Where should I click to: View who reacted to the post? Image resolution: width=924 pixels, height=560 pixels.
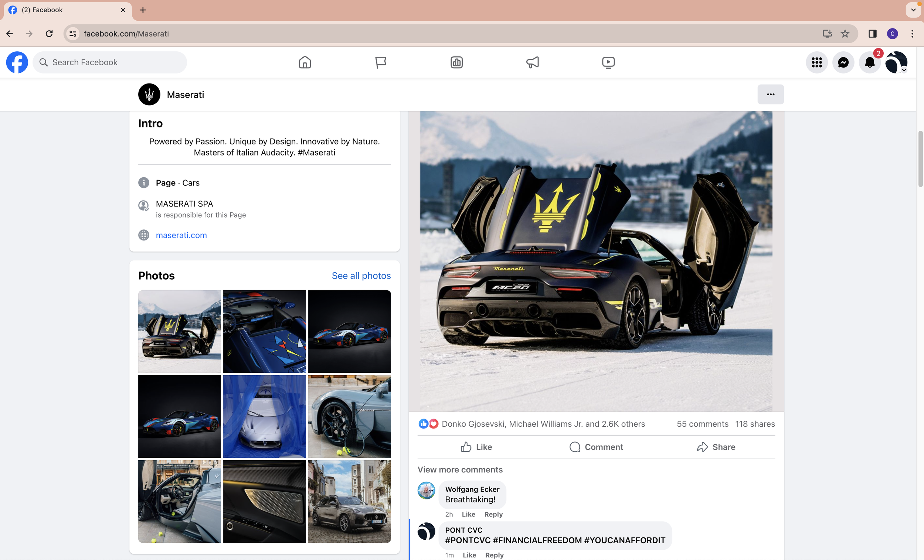click(543, 424)
